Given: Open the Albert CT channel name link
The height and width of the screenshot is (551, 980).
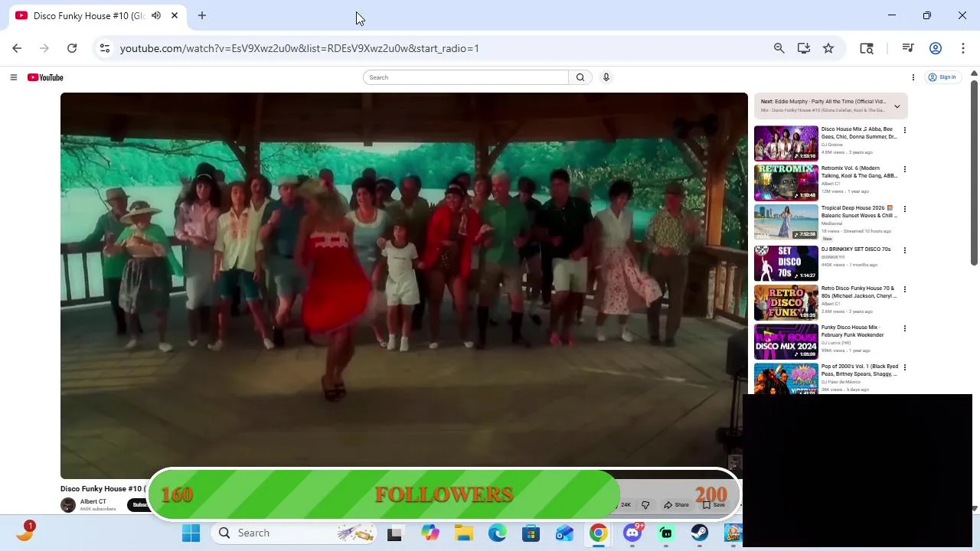Looking at the screenshot, I should pyautogui.click(x=93, y=502).
